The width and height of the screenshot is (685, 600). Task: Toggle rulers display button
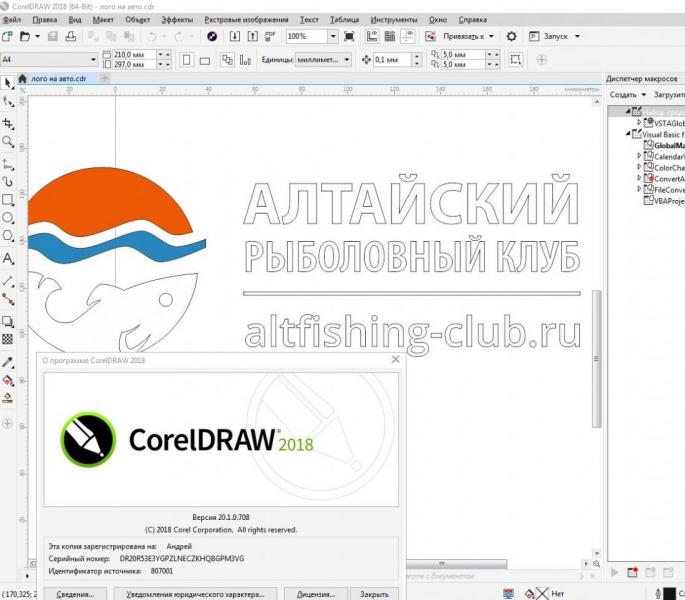pyautogui.click(x=372, y=36)
